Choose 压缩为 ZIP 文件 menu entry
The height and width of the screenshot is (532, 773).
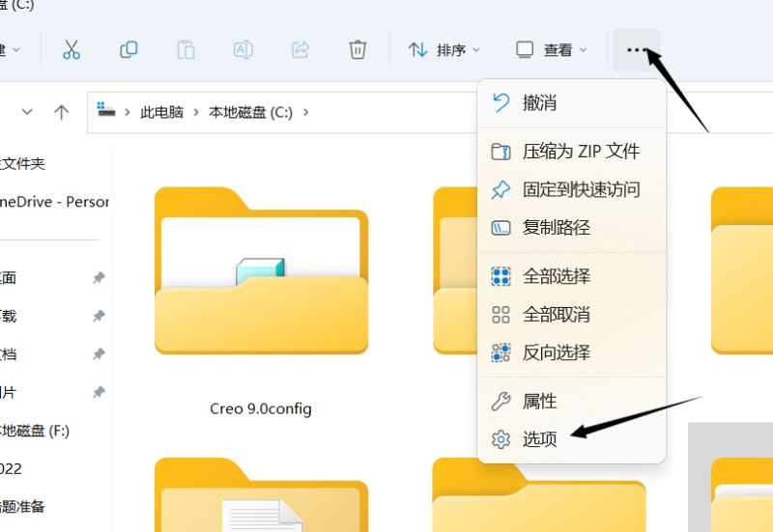[x=580, y=152]
